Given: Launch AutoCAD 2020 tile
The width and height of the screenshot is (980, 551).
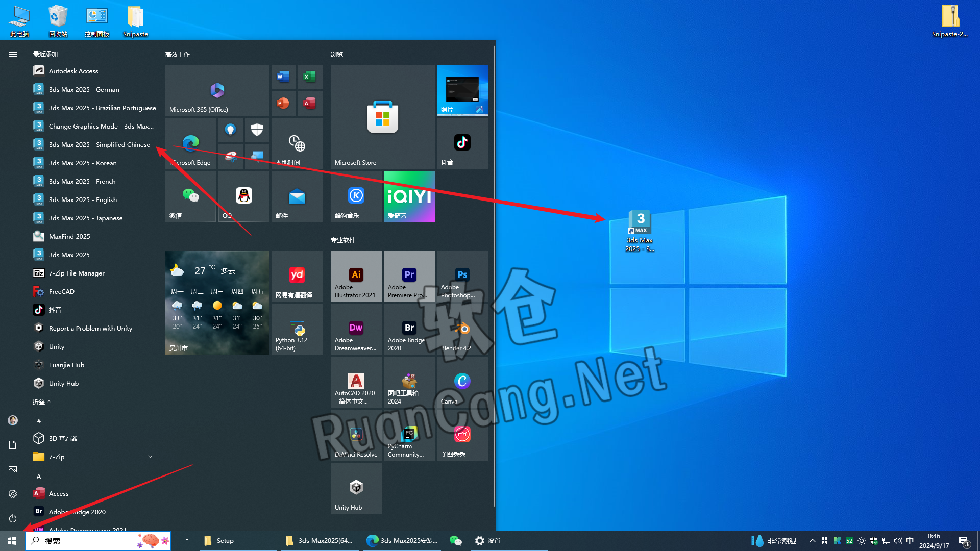Looking at the screenshot, I should pos(356,382).
